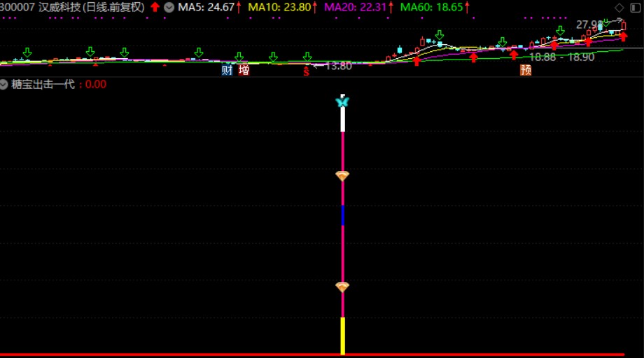Click the 糖宝出击一代 indicator name
644x358 pixels.
tap(43, 85)
